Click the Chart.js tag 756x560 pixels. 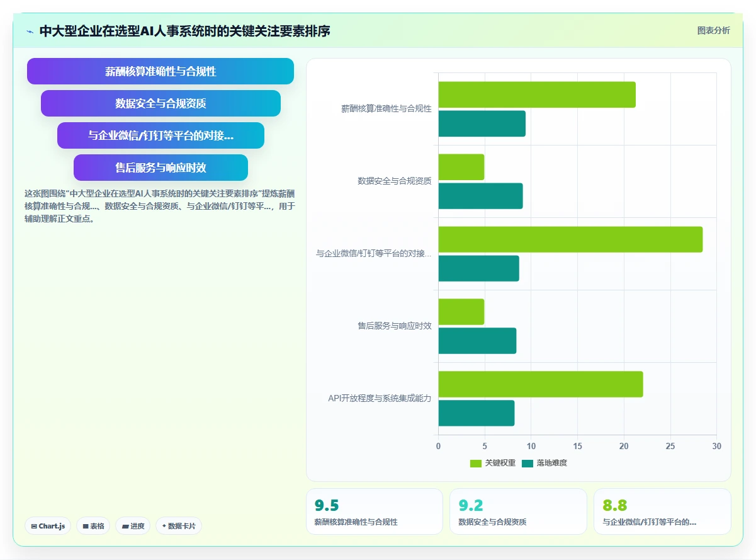pyautogui.click(x=48, y=526)
